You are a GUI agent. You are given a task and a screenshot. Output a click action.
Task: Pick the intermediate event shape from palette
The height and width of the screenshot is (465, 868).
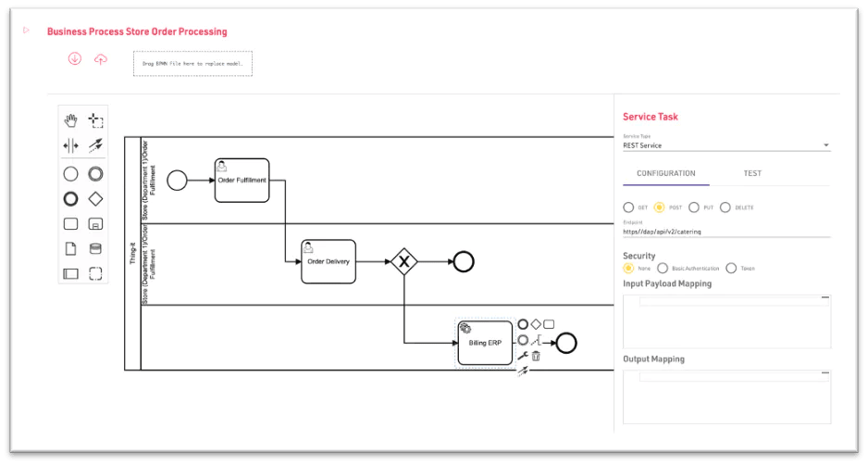click(95, 174)
